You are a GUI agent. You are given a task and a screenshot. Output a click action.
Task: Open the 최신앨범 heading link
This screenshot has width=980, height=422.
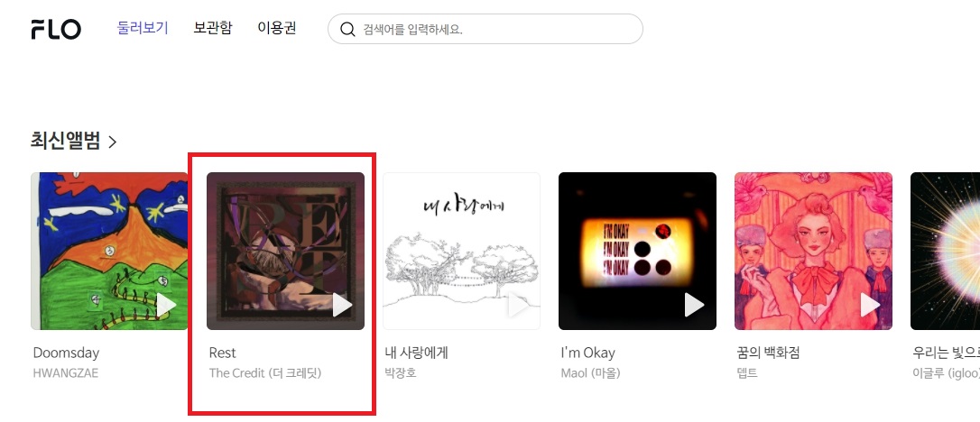[x=65, y=141]
